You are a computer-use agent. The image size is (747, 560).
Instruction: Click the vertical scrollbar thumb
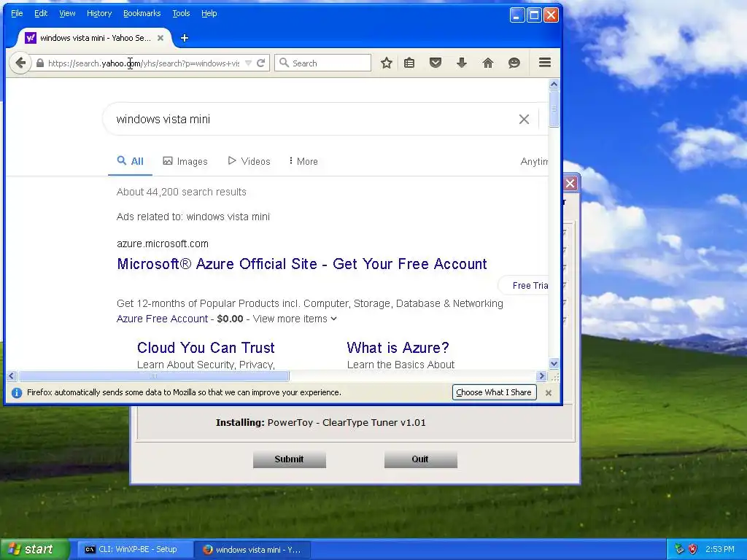(554, 109)
